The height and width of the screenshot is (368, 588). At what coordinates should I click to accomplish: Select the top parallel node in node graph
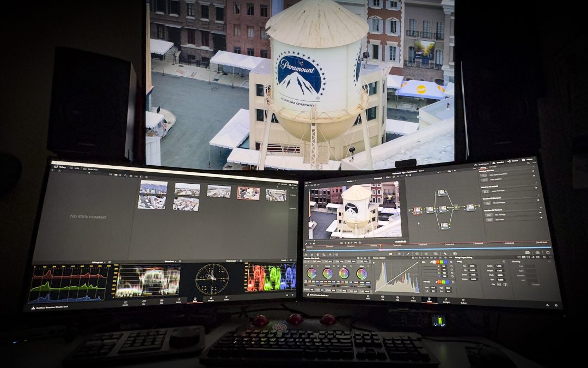point(441,193)
